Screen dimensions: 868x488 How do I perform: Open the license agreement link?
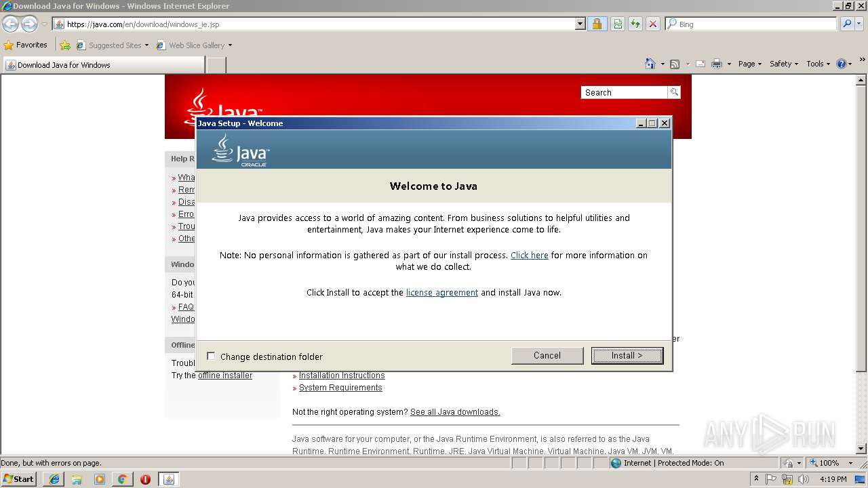(x=442, y=292)
